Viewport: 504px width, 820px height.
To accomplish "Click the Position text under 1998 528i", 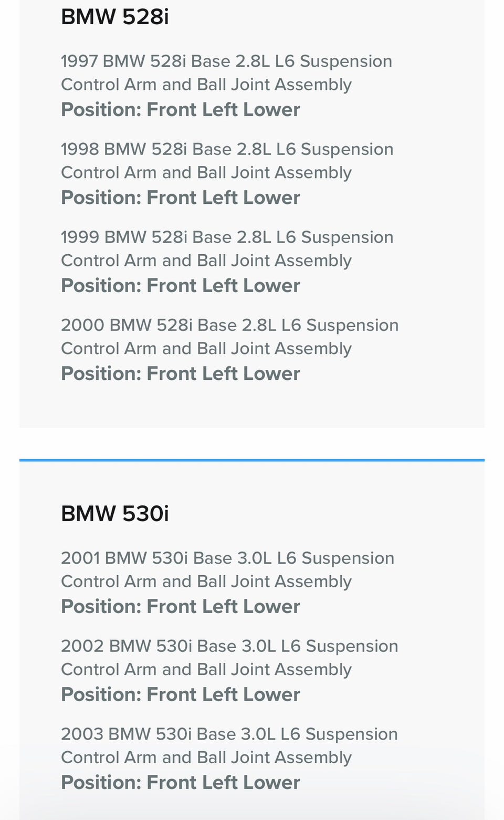I will click(x=180, y=198).
